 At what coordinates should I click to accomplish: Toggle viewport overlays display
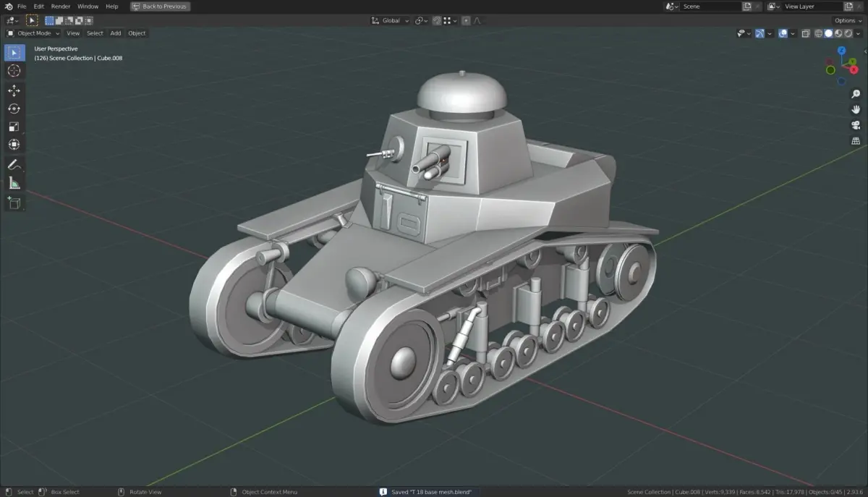783,33
